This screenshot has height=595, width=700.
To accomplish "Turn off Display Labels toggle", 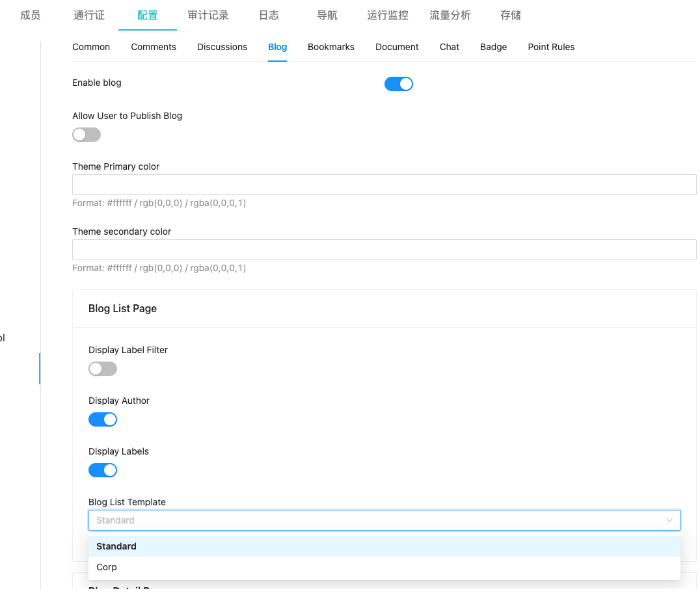I will [103, 470].
